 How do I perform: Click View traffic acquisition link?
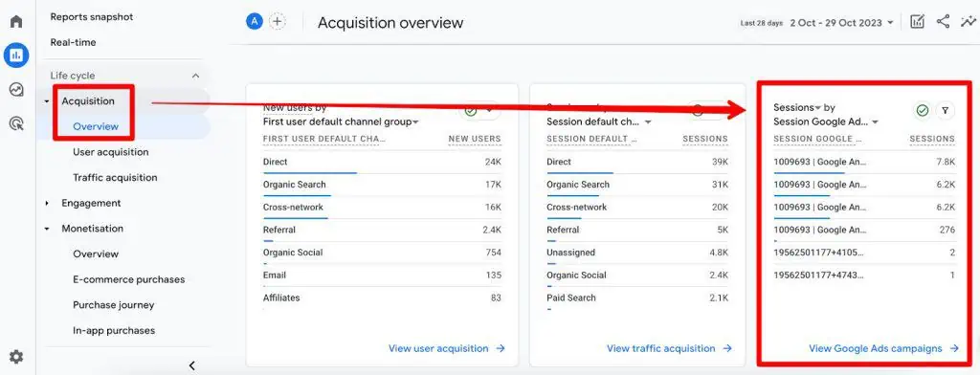tap(669, 349)
